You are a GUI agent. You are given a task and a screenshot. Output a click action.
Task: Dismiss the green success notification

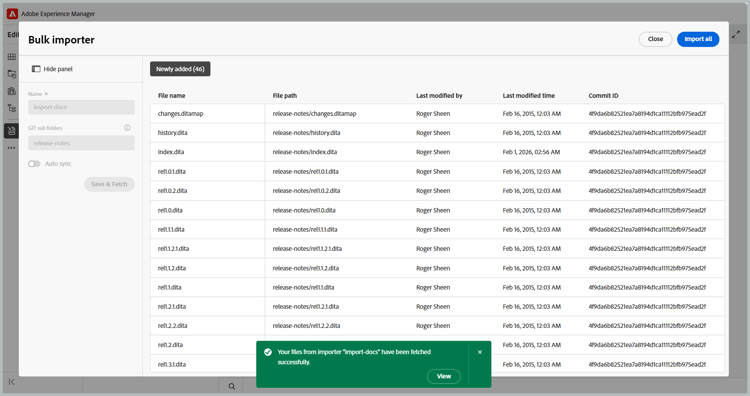coord(480,352)
